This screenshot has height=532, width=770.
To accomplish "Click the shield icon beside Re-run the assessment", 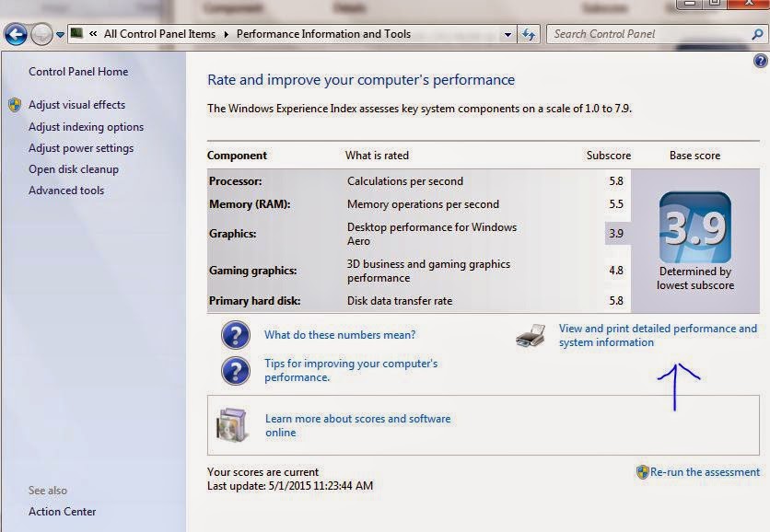I will (642, 472).
